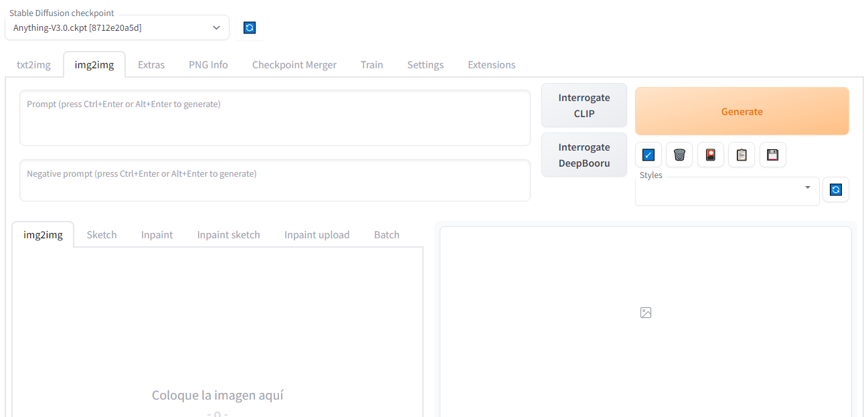Open the Inpaint sketch sub-tab

(229, 235)
